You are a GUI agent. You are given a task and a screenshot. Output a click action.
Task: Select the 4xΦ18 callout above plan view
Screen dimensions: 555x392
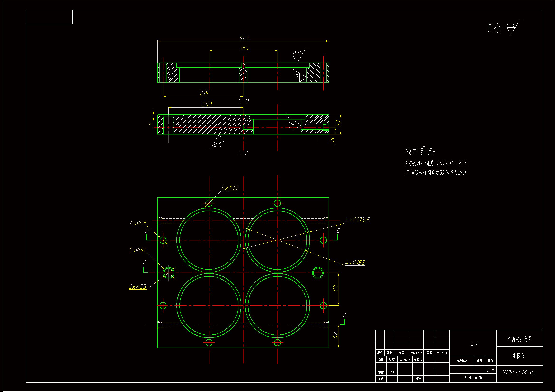(x=229, y=188)
